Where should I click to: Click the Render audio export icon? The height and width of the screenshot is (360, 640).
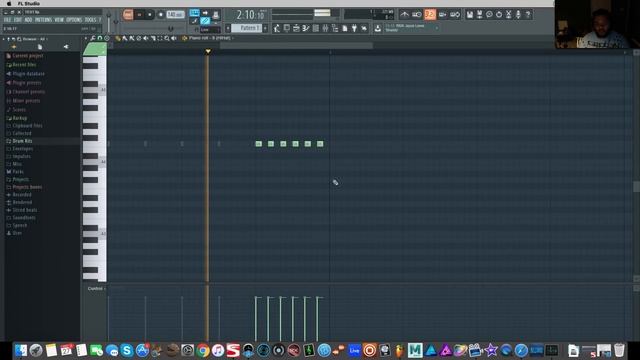pyautogui.click(x=480, y=15)
